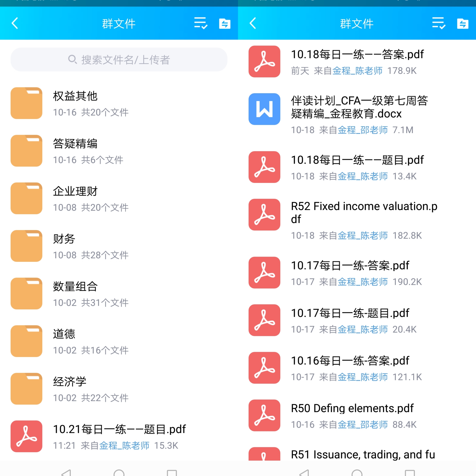Open file transfer icon in left header
This screenshot has height=476, width=476.
225,24
